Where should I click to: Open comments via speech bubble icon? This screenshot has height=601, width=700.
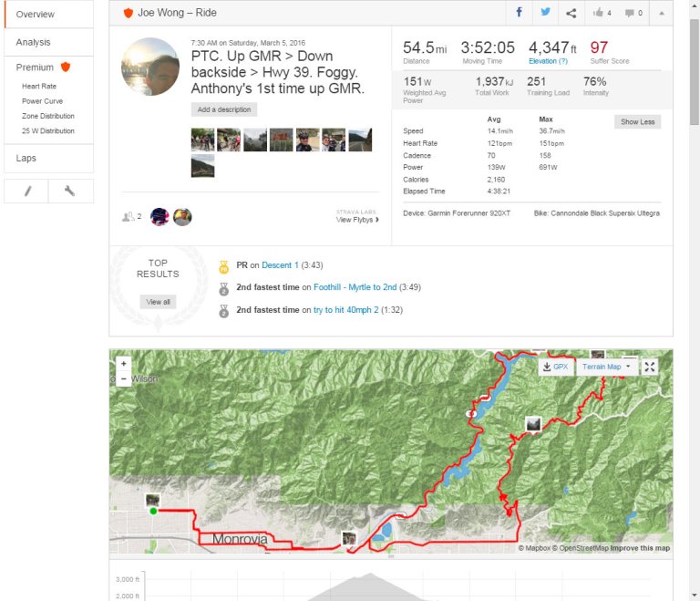pyautogui.click(x=633, y=13)
